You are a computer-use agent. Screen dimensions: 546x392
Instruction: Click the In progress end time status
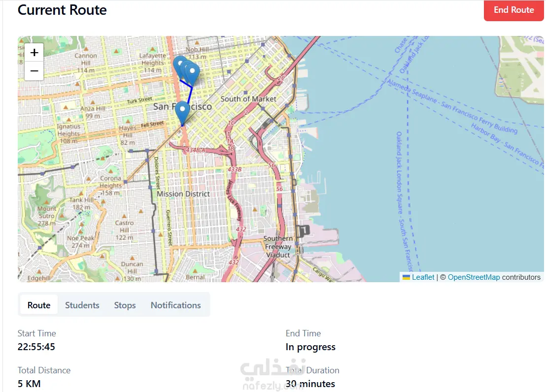(x=310, y=347)
